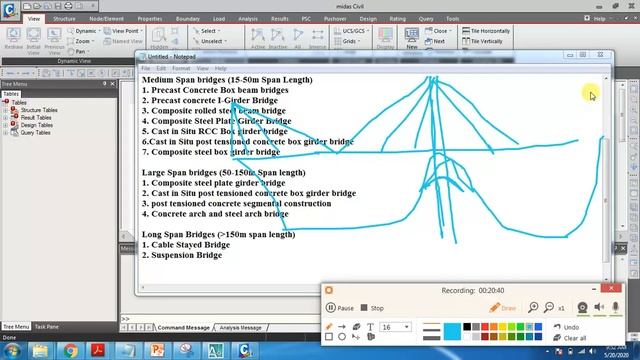Pause the screen recording
Screen dimensions: 640x360
coord(340,308)
